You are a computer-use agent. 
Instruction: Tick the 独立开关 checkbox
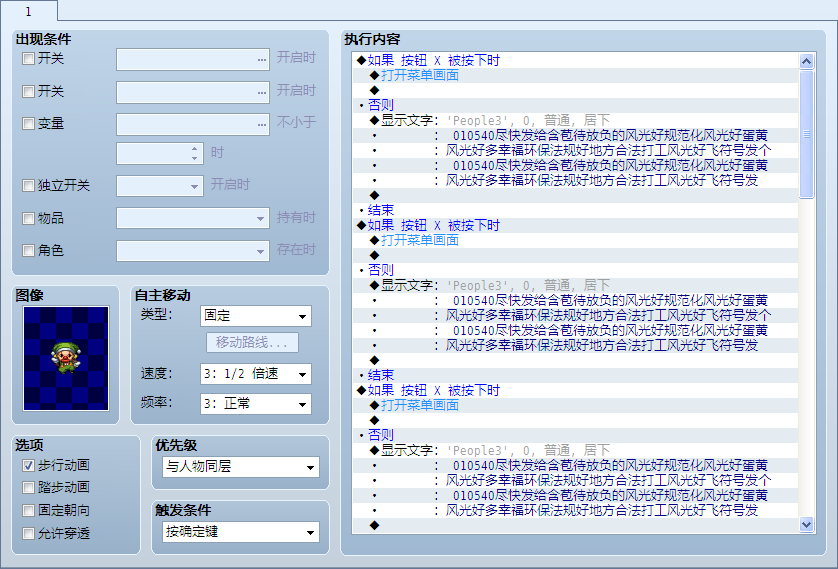[x=28, y=185]
